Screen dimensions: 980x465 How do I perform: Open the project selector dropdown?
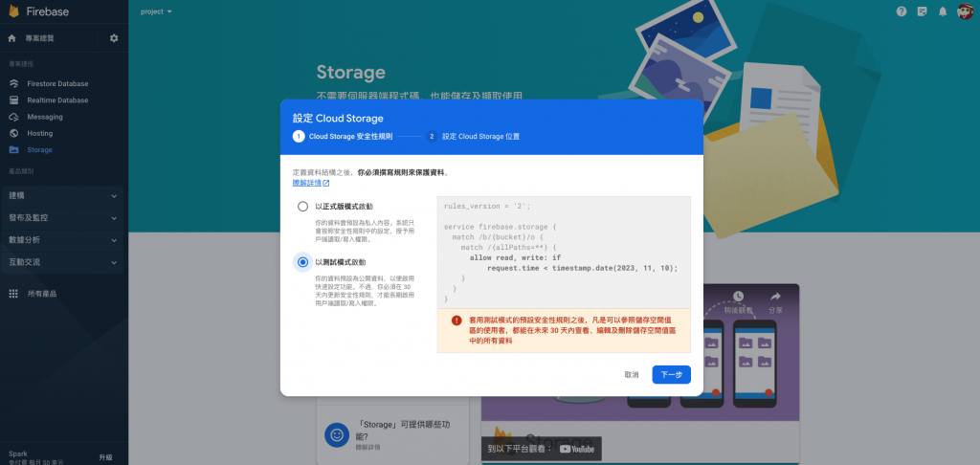point(156,11)
